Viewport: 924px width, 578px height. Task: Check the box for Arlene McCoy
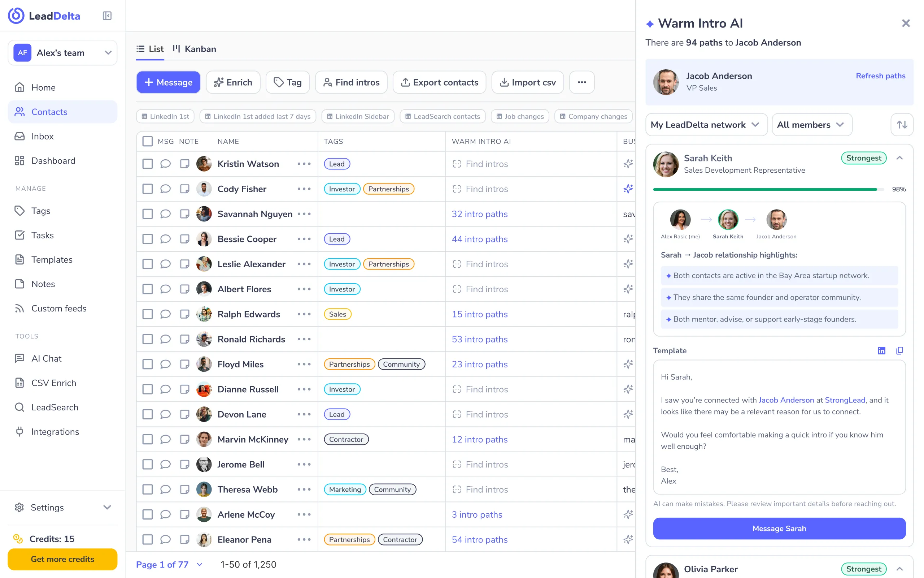tap(147, 514)
